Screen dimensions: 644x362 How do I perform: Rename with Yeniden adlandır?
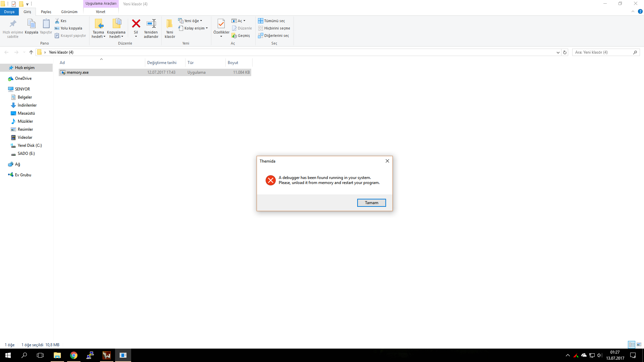pos(151,28)
